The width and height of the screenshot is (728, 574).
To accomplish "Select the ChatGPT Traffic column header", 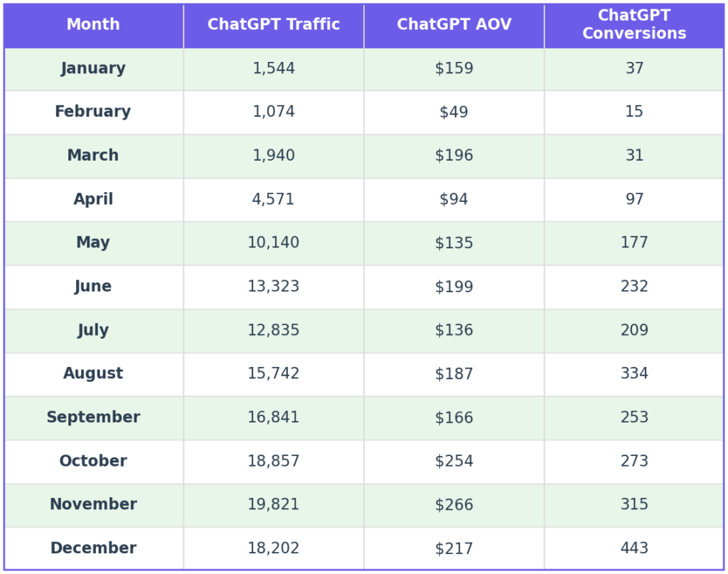I will coord(274,25).
